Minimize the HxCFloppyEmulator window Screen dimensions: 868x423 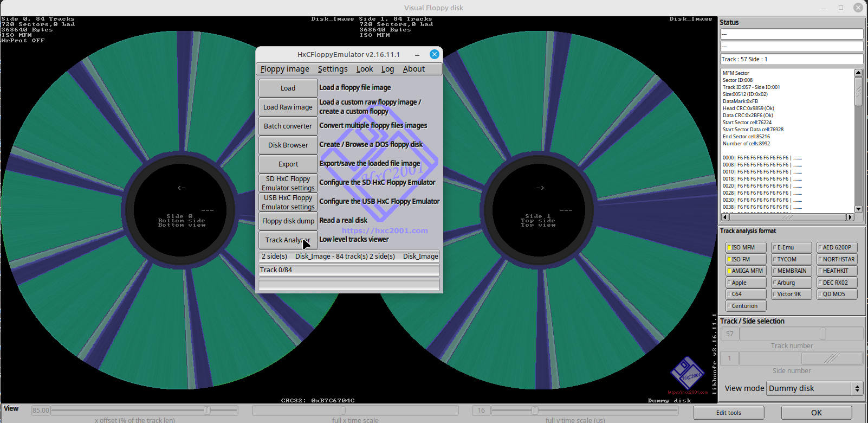417,54
